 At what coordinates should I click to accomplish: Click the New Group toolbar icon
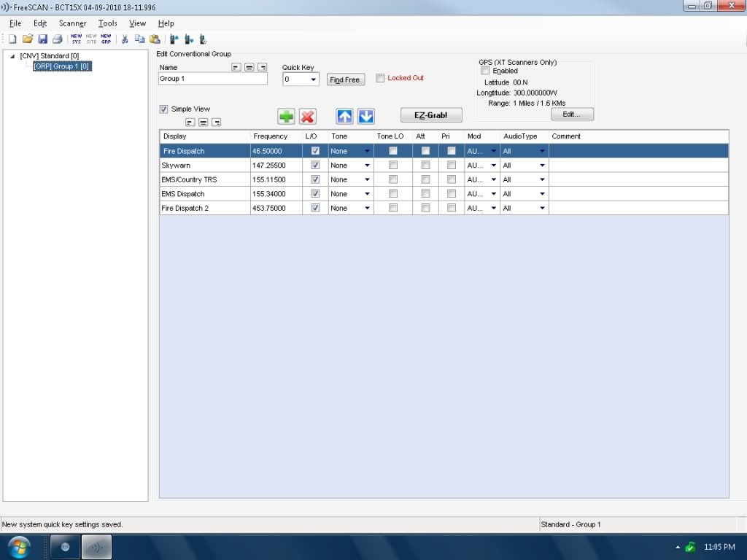point(106,39)
